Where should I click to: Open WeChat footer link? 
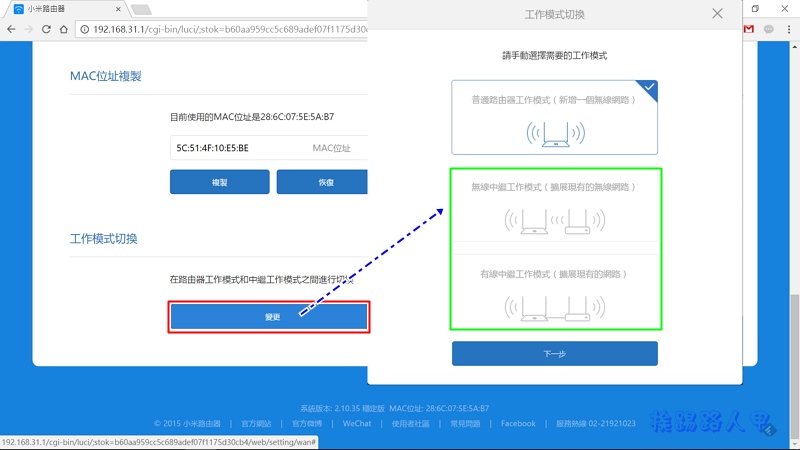[357, 423]
